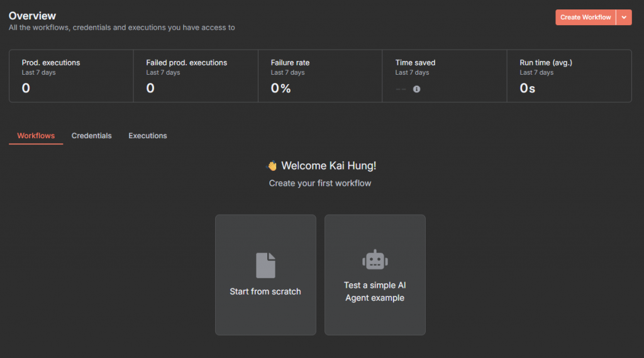
Task: Click the info icon beside Time saved
Action: pos(416,89)
